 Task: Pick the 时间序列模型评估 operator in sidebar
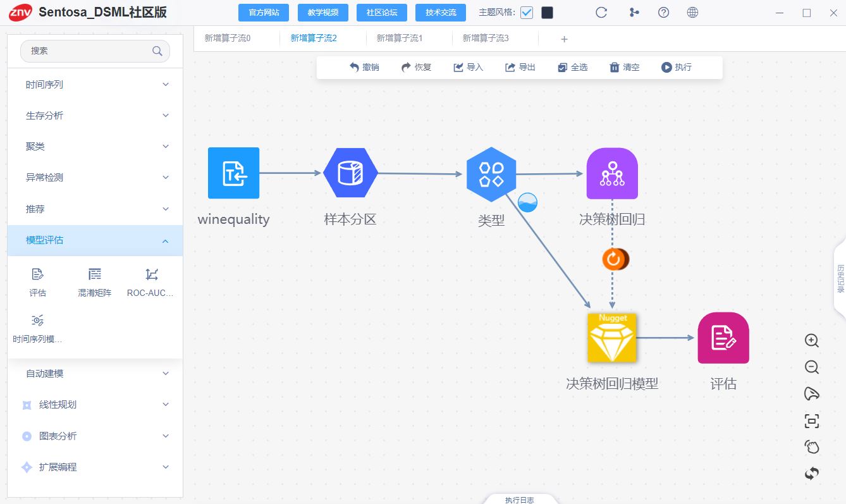point(37,329)
